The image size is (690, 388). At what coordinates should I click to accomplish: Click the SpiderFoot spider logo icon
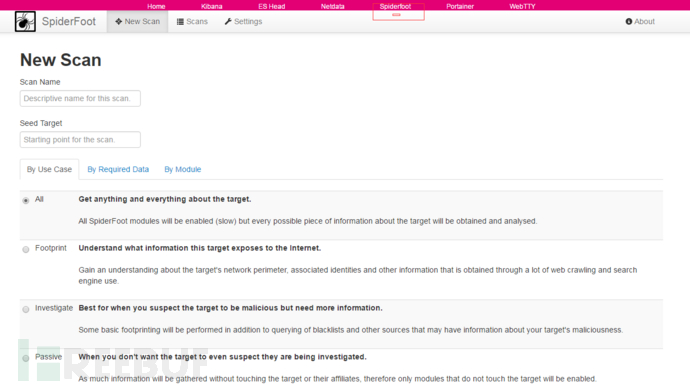pyautogui.click(x=25, y=21)
